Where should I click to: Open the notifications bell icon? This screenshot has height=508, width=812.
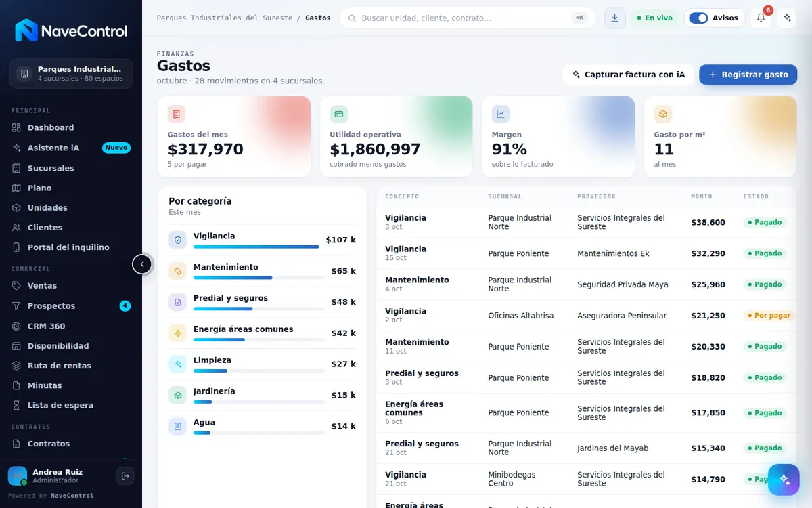(x=761, y=18)
